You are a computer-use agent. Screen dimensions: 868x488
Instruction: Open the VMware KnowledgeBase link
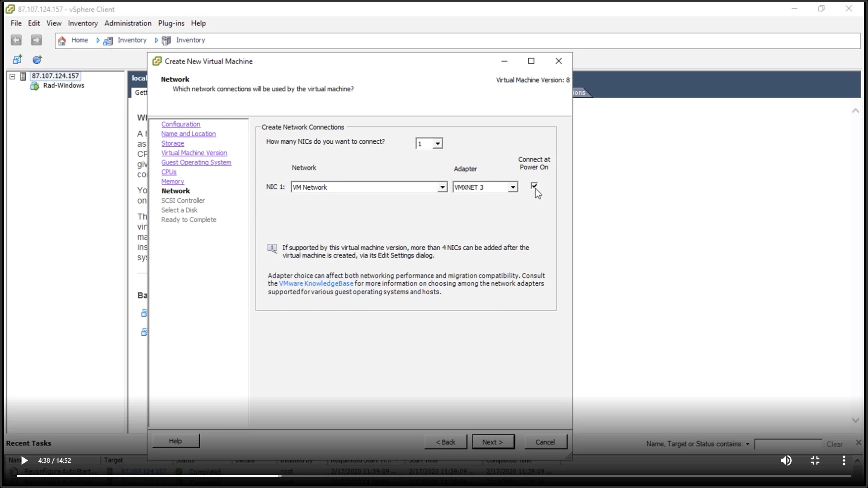tap(316, 284)
